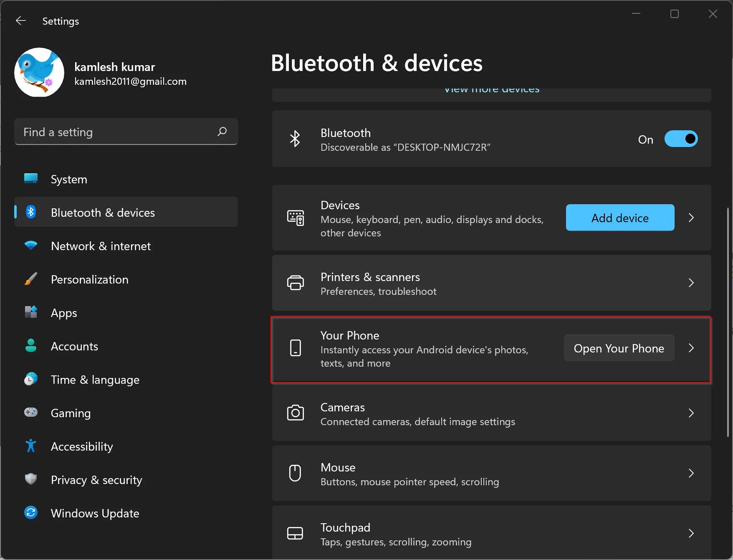Select Privacy & security in the sidebar

tap(96, 479)
